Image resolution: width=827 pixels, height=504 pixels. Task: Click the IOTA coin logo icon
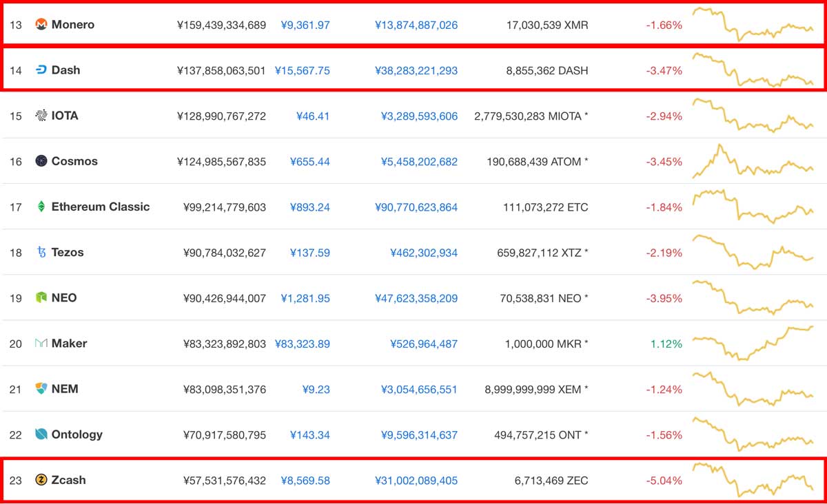pos(41,116)
